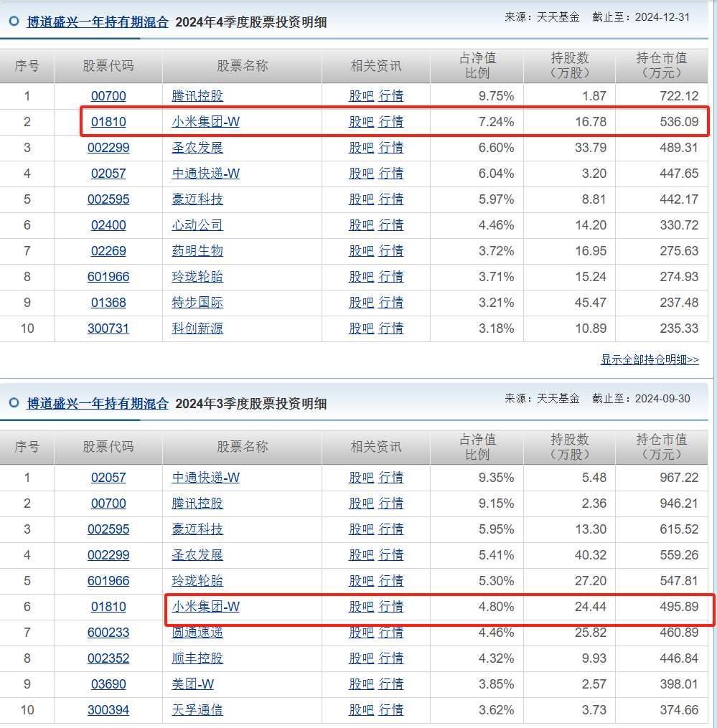Open 中通快递-W name in Q3 table

[206, 478]
